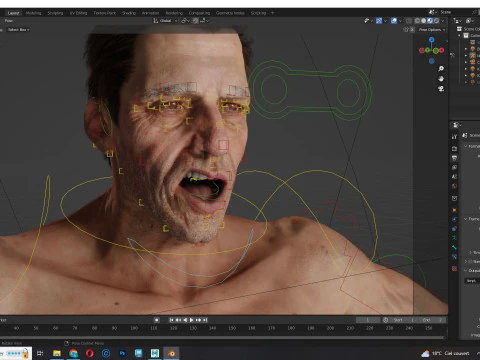The height and width of the screenshot is (360, 480).
Task: Open the outliner display mode dropdown
Action: (458, 21)
